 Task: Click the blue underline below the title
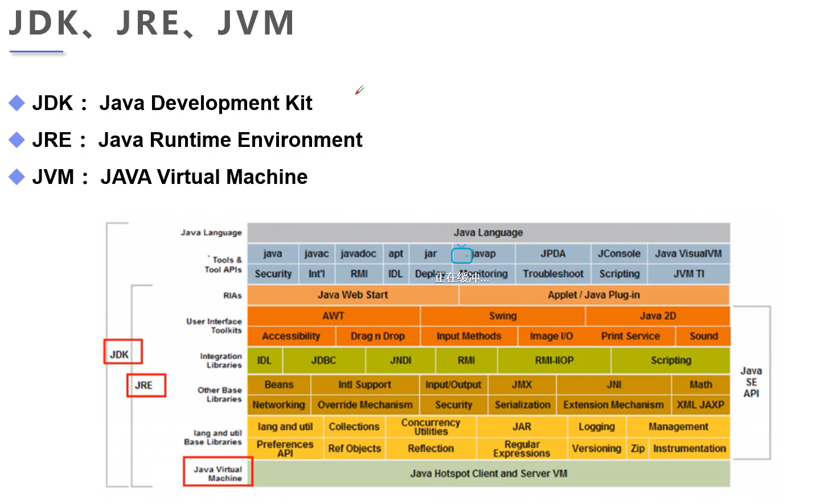click(36, 51)
